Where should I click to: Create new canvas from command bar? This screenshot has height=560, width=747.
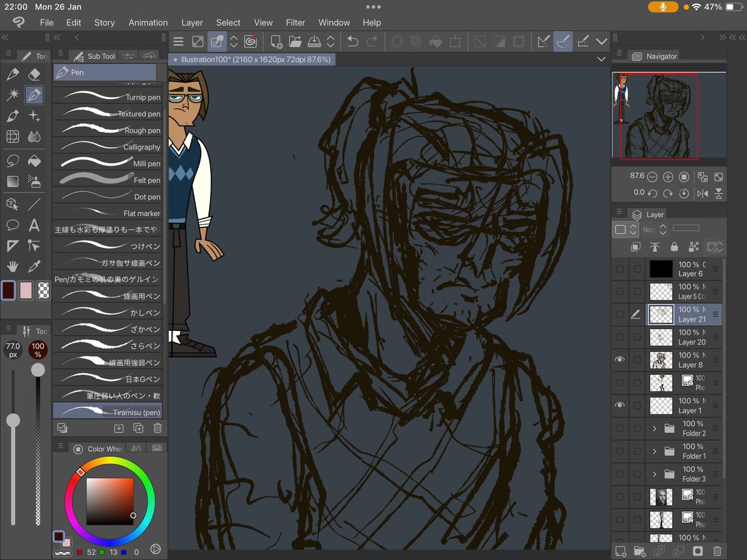276,42
